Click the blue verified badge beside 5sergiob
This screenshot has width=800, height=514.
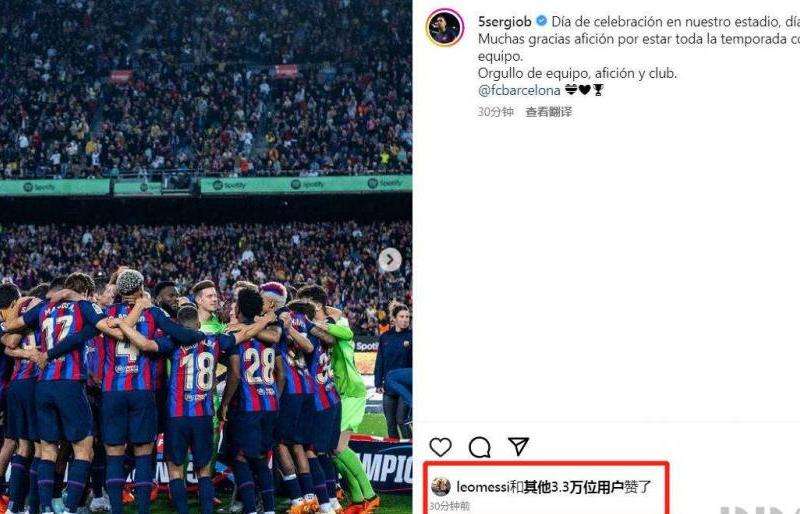541,21
